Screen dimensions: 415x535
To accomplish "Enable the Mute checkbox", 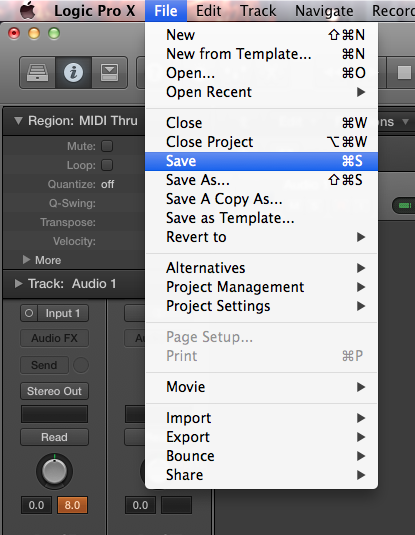I will pyautogui.click(x=107, y=146).
